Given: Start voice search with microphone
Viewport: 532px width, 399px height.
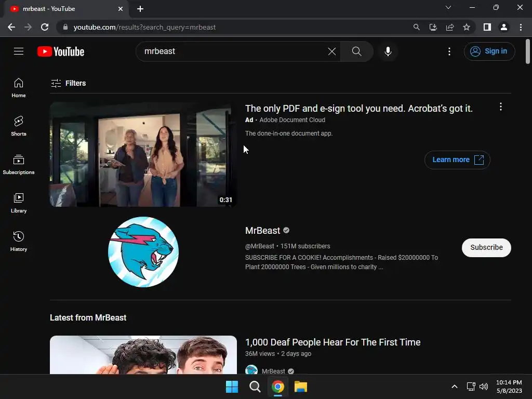Looking at the screenshot, I should click(388, 51).
